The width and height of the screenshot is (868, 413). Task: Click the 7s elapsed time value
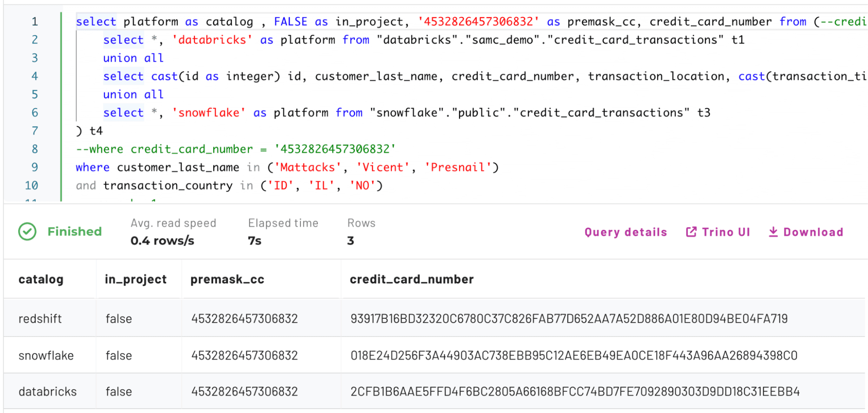[254, 241]
